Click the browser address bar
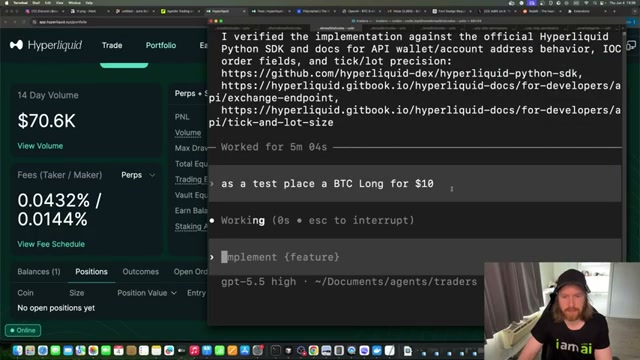 click(x=118, y=22)
